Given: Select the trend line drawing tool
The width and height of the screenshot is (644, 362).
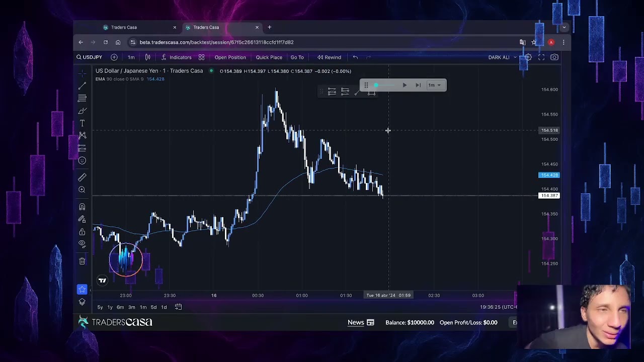Looking at the screenshot, I should (x=82, y=86).
